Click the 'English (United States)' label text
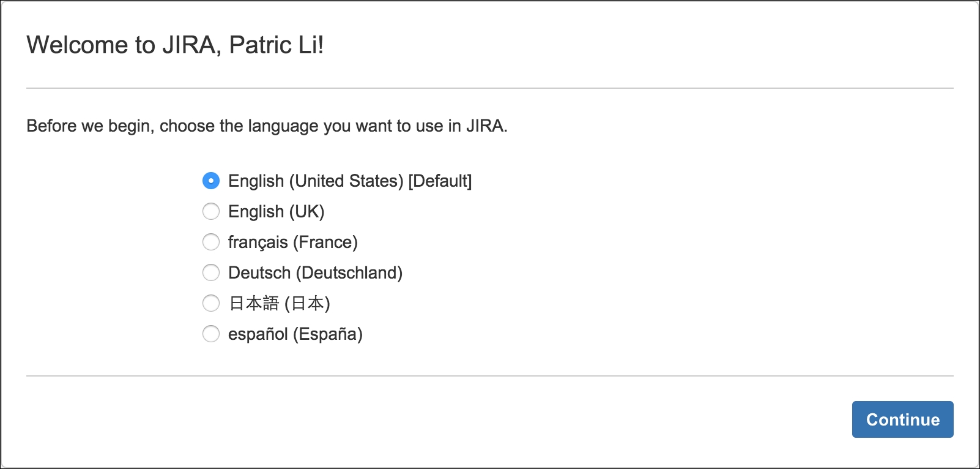 click(x=316, y=181)
